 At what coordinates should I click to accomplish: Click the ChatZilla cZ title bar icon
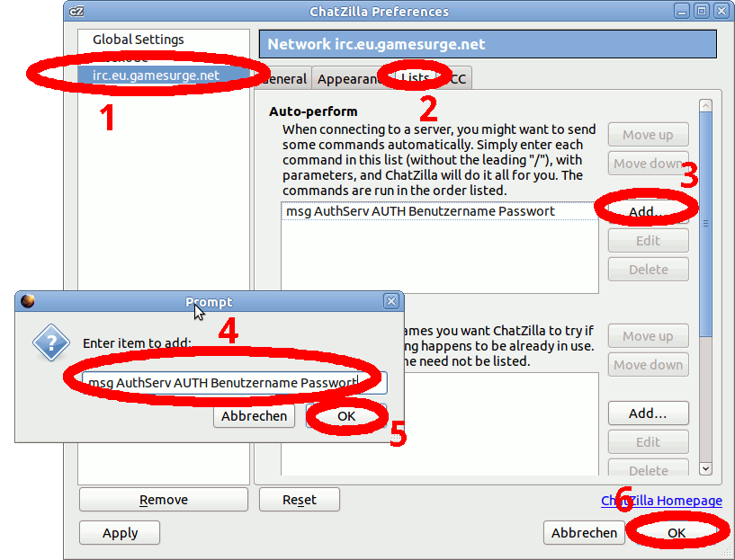pyautogui.click(x=76, y=12)
